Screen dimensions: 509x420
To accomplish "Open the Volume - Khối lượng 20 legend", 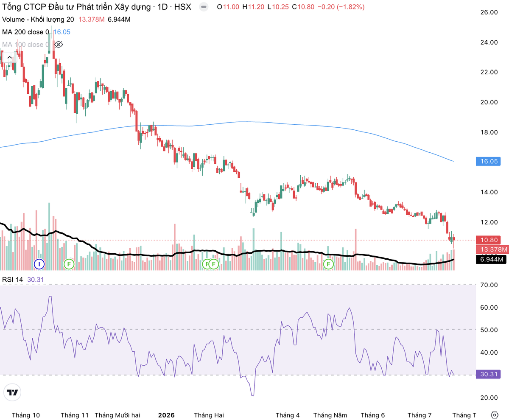I will (x=38, y=19).
